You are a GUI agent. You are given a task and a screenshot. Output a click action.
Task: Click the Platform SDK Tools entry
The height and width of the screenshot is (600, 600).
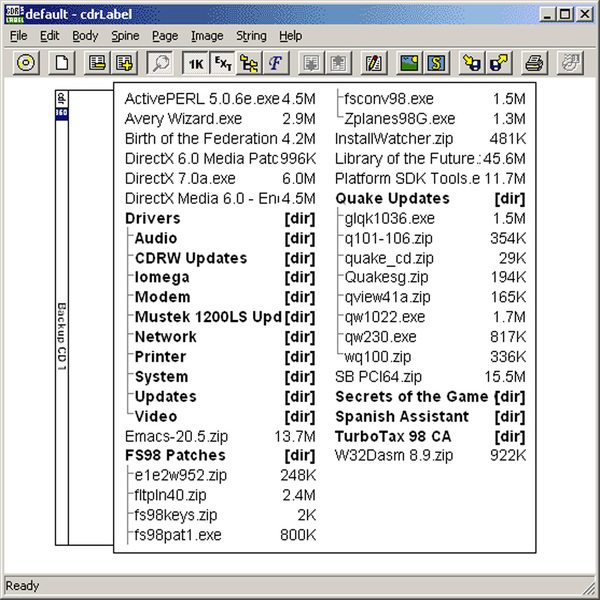[430, 179]
